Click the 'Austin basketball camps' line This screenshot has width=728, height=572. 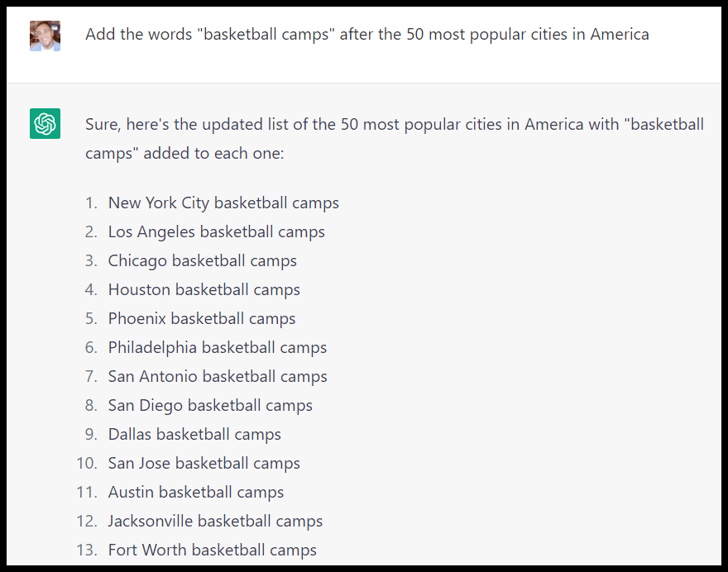(x=195, y=492)
